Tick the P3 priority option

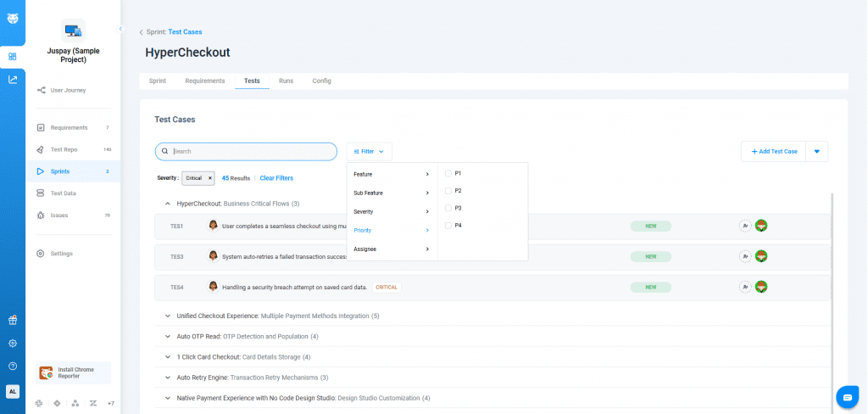[448, 208]
